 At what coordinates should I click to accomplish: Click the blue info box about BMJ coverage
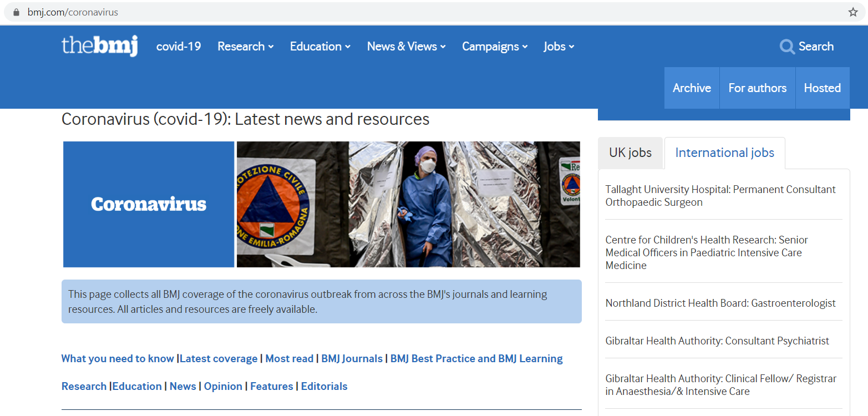click(322, 301)
